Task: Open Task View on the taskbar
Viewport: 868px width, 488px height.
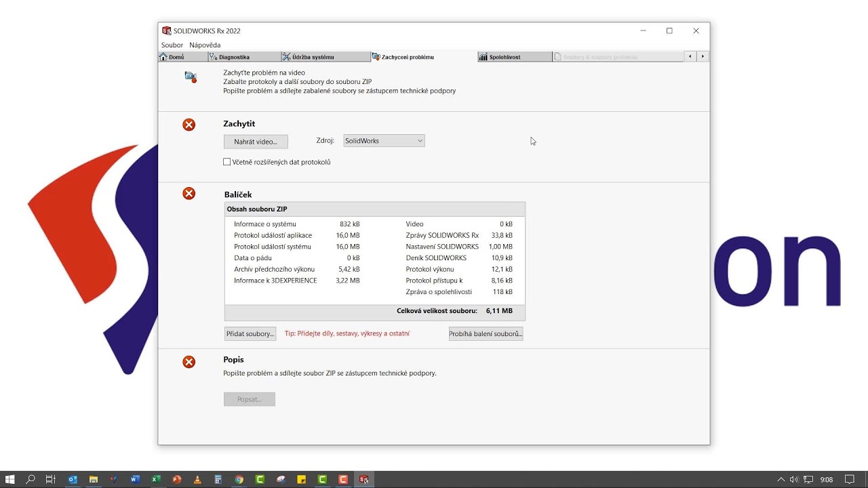Action: [x=51, y=479]
